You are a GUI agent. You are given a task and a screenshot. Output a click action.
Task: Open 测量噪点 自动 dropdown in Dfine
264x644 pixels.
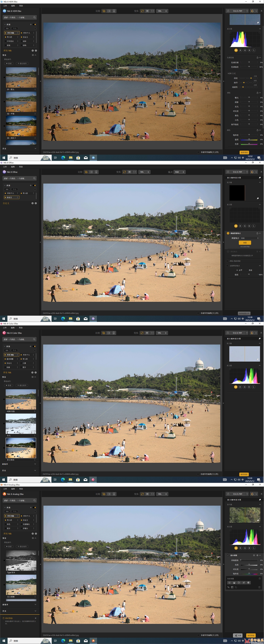click(249, 238)
